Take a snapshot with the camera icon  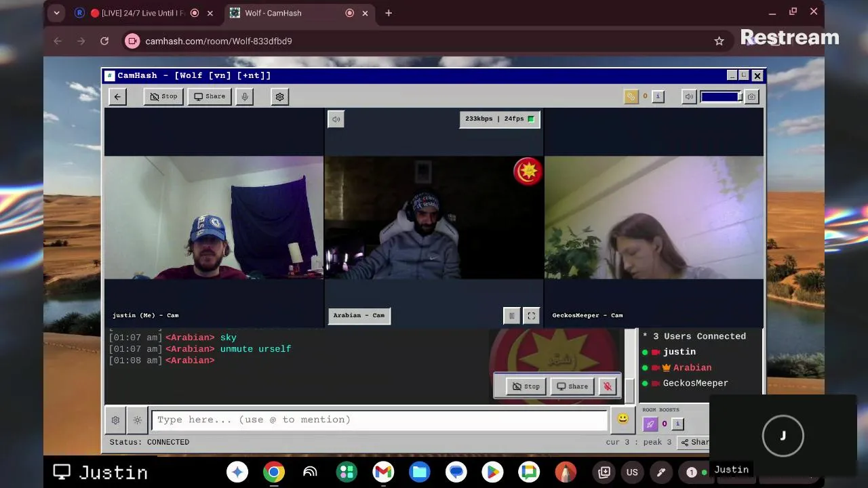(x=751, y=97)
